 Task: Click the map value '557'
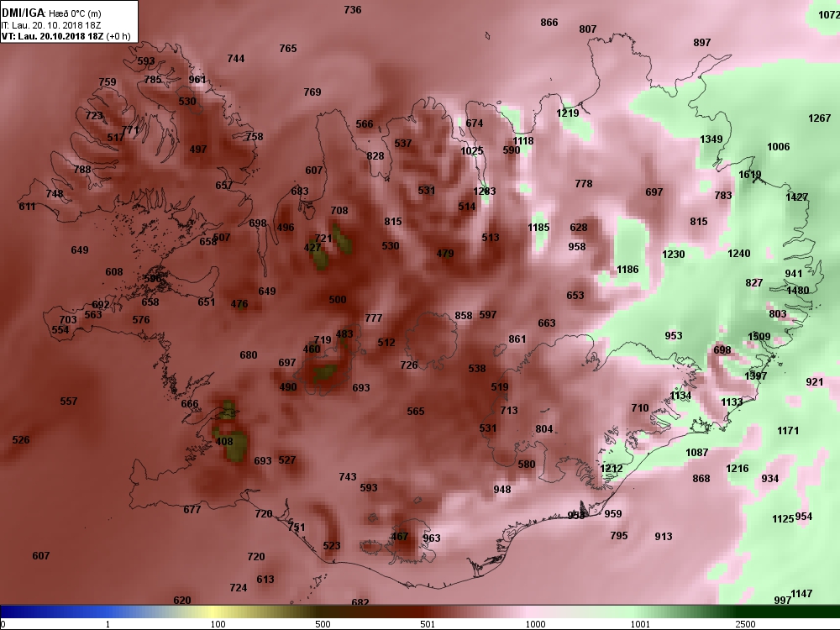coord(69,402)
